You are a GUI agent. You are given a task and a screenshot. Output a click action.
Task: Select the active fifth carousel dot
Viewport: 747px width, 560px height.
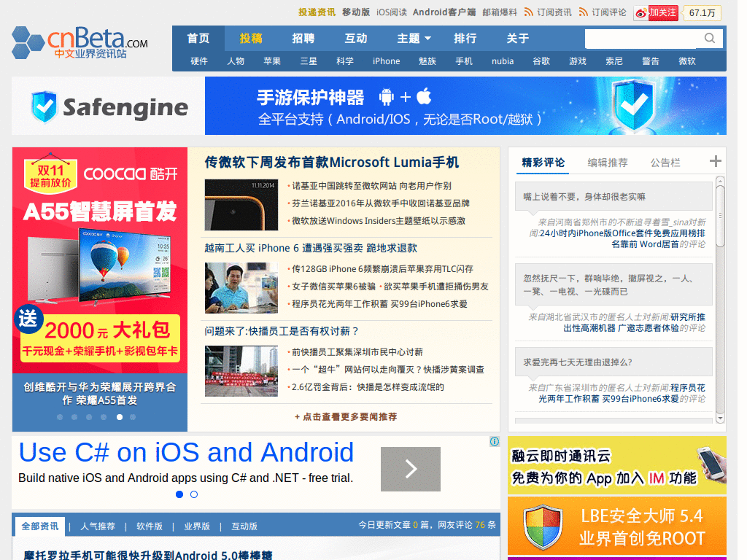point(120,417)
